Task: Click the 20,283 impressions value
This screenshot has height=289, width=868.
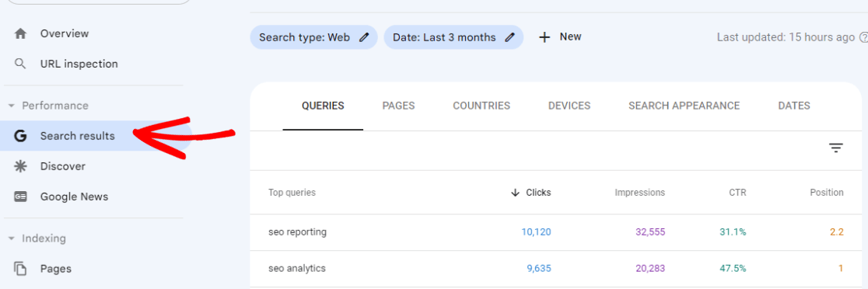Action: tap(650, 269)
